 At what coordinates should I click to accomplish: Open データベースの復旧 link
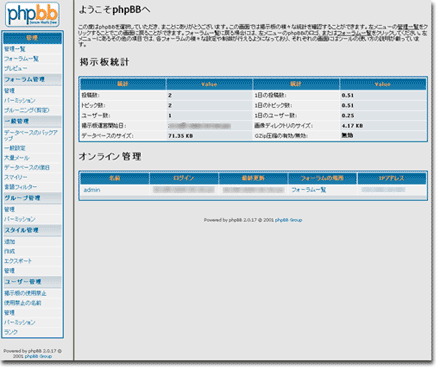click(x=27, y=168)
